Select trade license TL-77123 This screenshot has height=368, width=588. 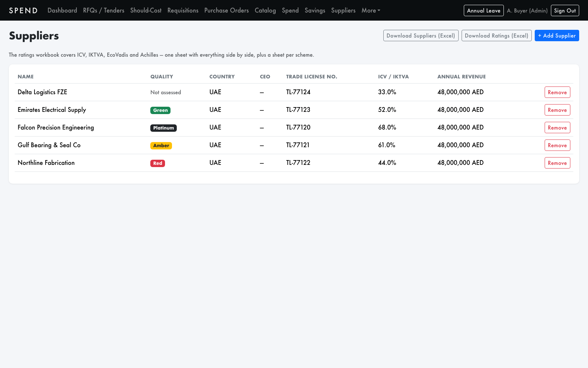point(298,110)
